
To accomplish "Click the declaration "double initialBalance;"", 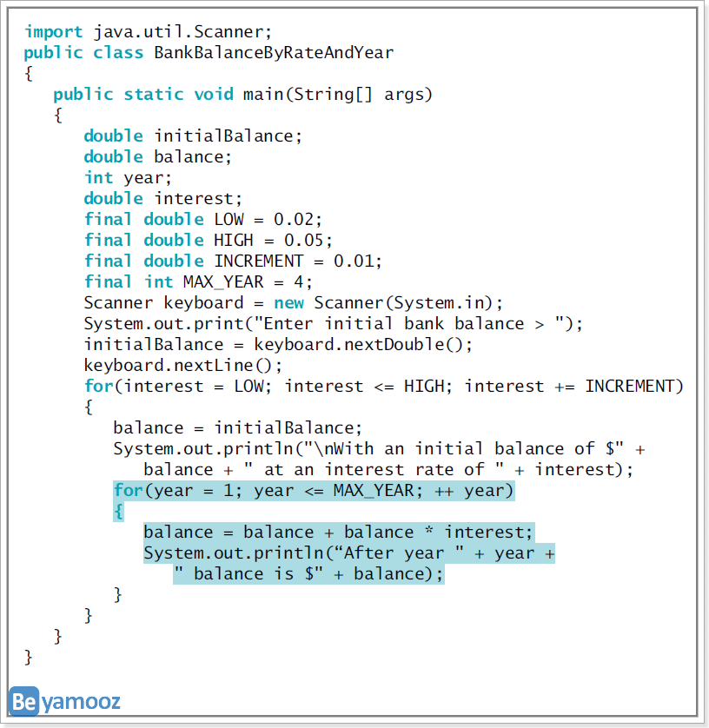I will [x=193, y=136].
